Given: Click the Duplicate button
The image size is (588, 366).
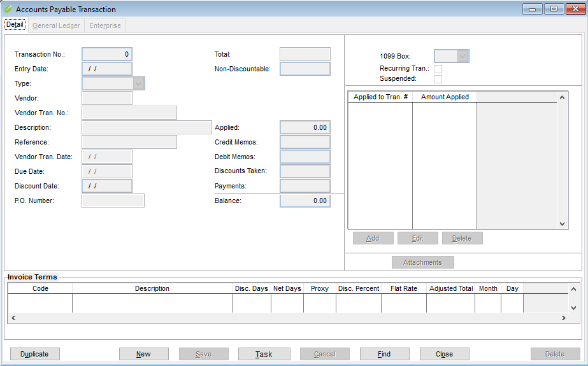Looking at the screenshot, I should [34, 354].
